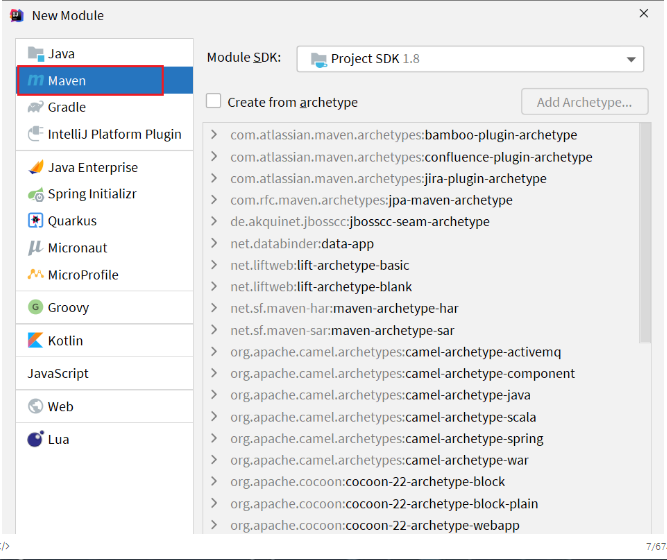Expand jpa-maven-archetype node
The width and height of the screenshot is (667, 560).
coord(214,200)
